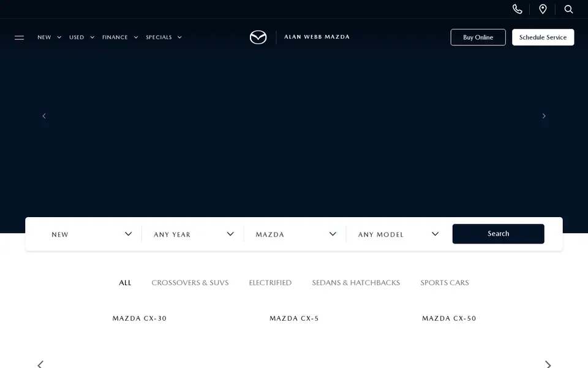
Task: Select the ALL models tab
Action: click(125, 283)
